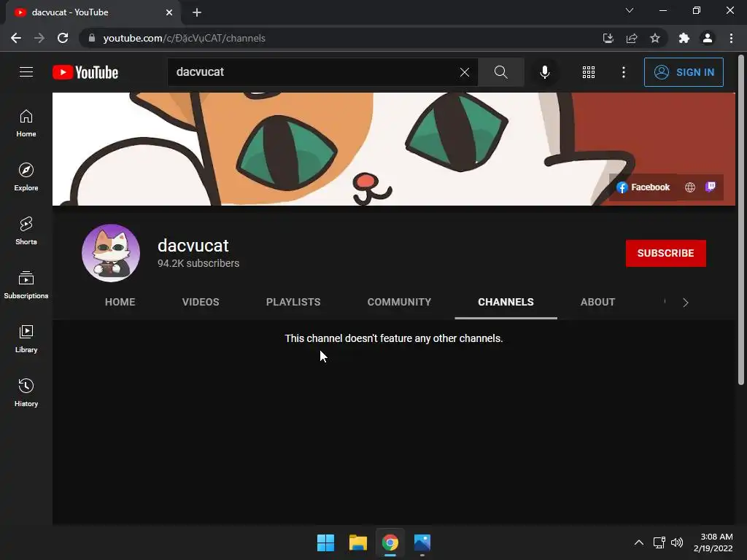The height and width of the screenshot is (560, 747).
Task: Open Chrome's three-dot menu
Action: pos(731,38)
